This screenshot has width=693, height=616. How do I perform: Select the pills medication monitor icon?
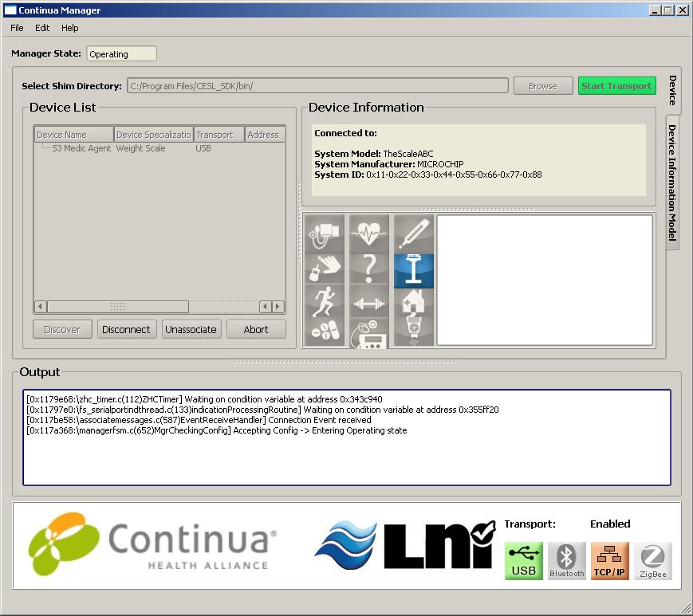point(325,332)
